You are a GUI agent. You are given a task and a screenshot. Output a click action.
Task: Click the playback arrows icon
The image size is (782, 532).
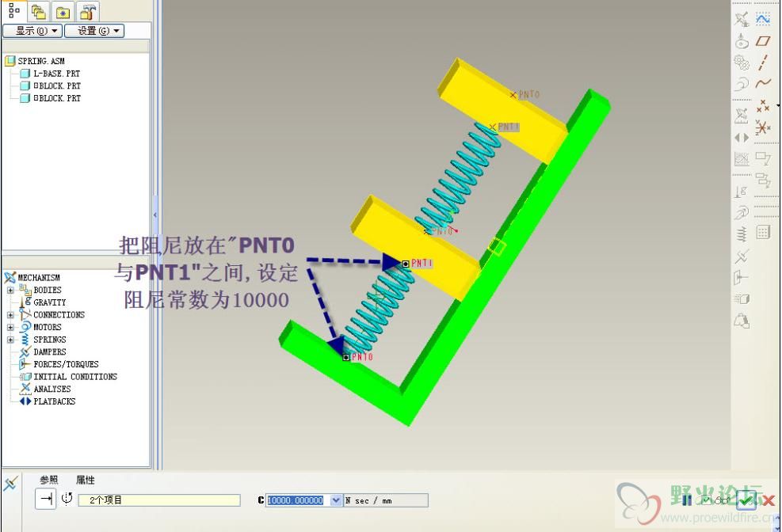(x=742, y=137)
